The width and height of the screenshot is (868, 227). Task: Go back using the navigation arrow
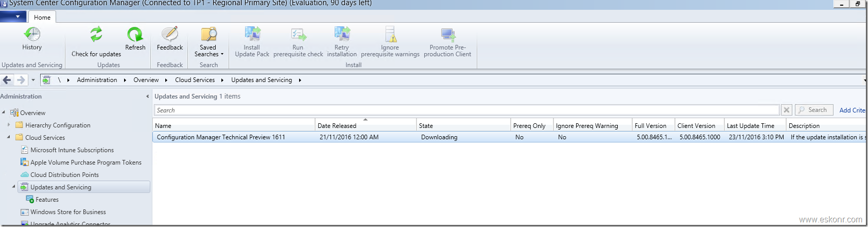coord(7,80)
